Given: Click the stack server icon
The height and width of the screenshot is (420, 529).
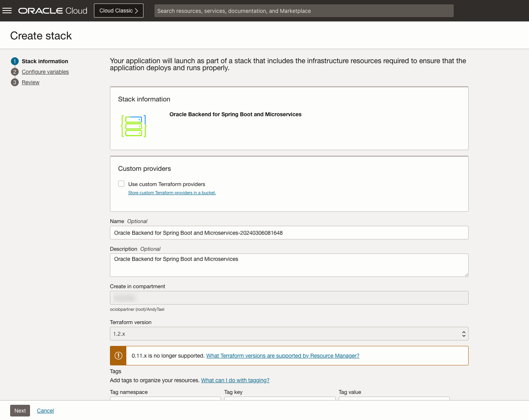Looking at the screenshot, I should click(x=134, y=126).
